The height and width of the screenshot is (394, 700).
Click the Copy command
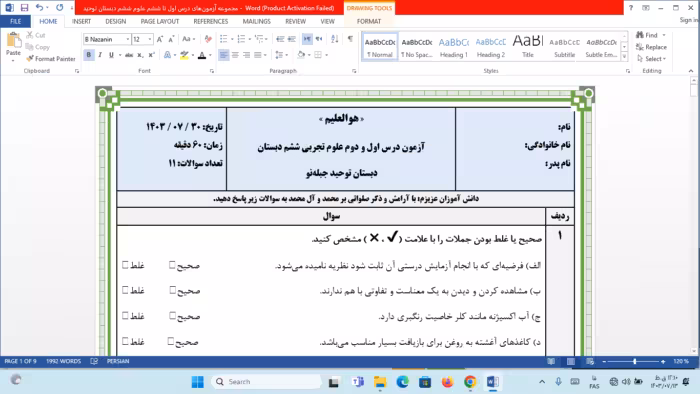click(38, 47)
